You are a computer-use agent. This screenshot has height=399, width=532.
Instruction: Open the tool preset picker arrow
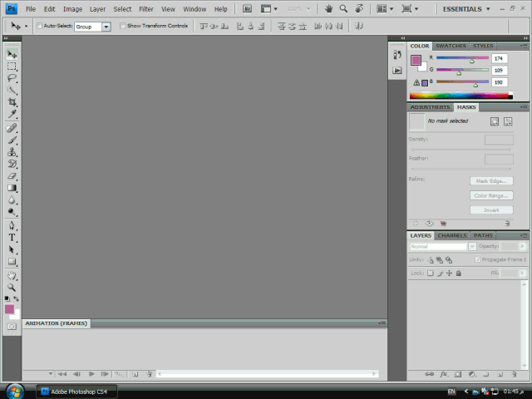click(x=26, y=27)
